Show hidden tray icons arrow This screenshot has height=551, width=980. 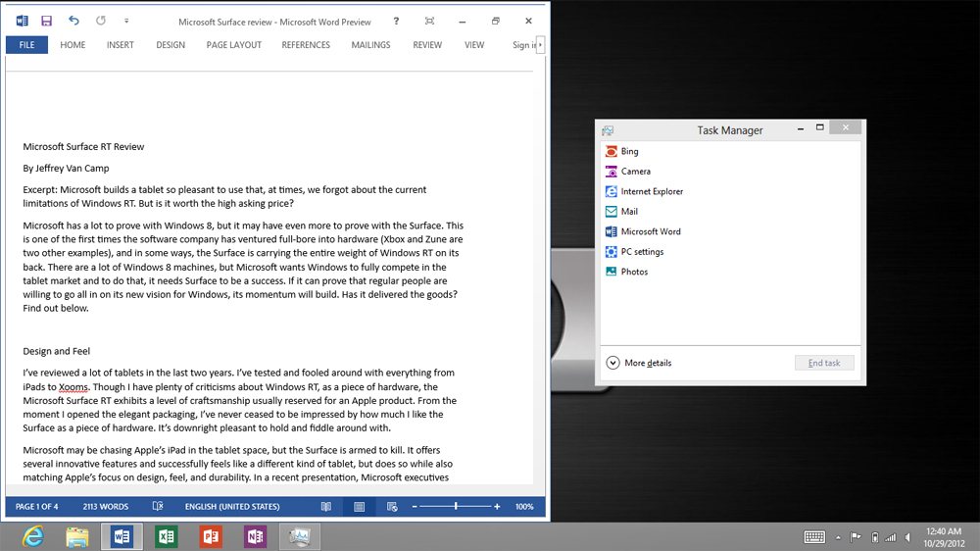tap(838, 537)
